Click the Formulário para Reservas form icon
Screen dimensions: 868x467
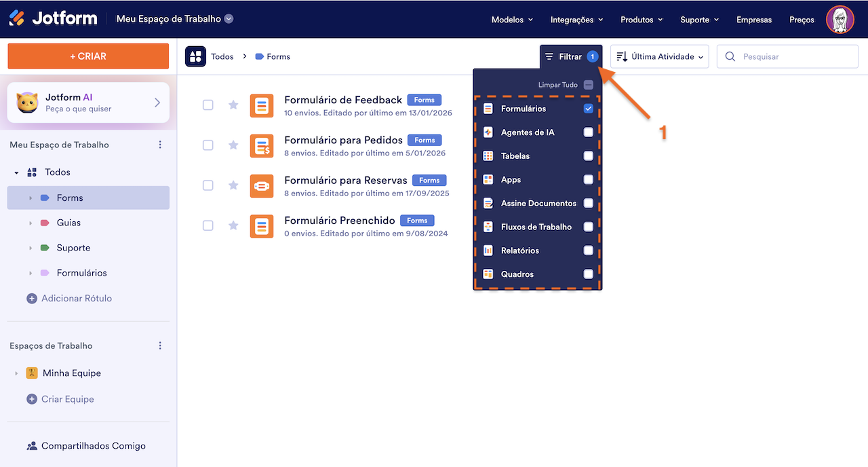[262, 186]
